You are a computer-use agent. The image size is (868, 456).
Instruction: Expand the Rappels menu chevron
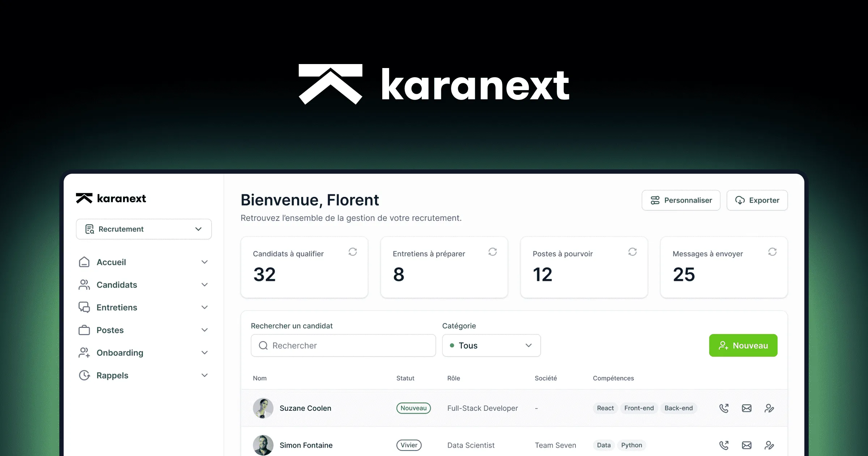(204, 375)
